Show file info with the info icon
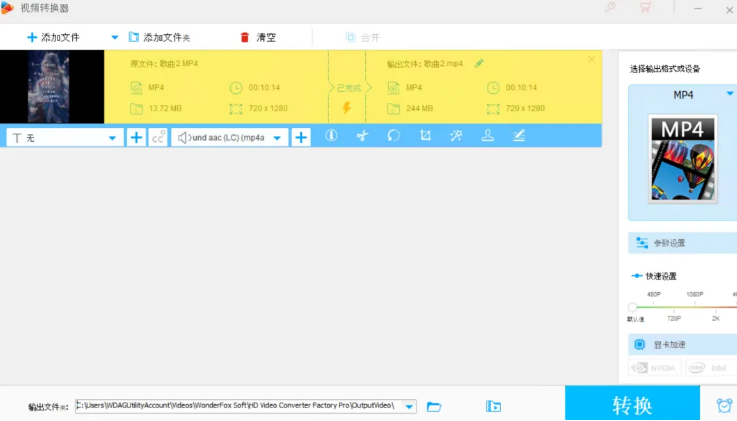The image size is (737, 421). tap(331, 136)
